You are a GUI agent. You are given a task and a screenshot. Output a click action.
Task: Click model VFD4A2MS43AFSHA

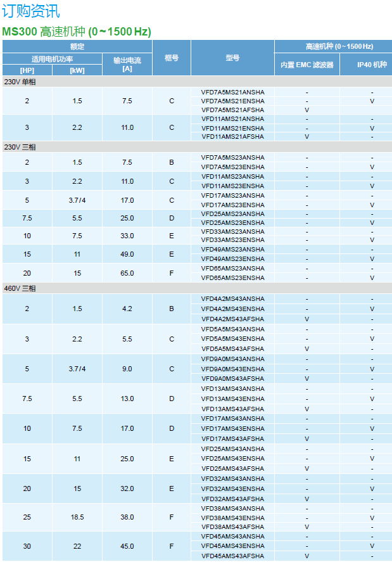(232, 319)
